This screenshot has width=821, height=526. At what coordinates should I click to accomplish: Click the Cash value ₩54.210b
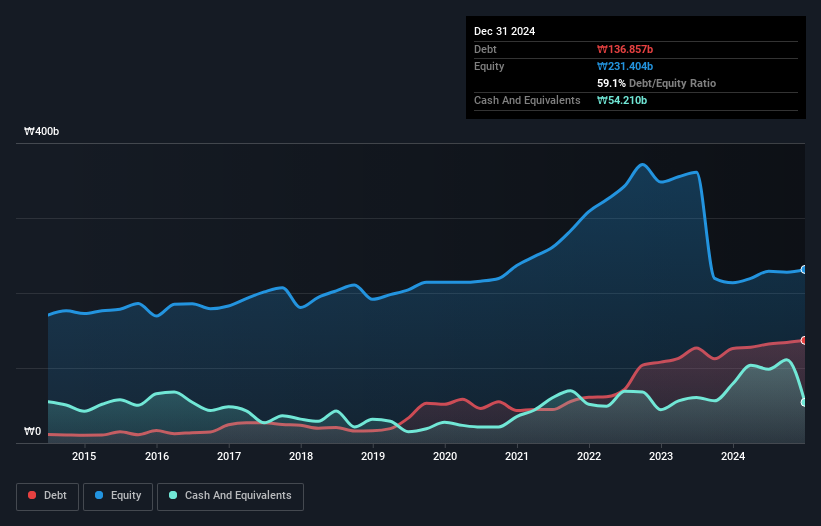pyautogui.click(x=622, y=100)
